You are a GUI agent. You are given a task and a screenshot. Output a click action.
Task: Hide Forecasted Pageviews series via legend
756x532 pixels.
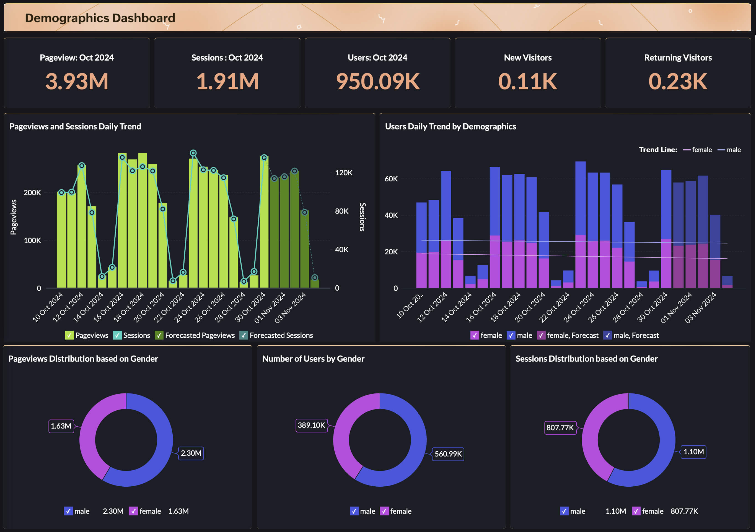pyautogui.click(x=159, y=335)
